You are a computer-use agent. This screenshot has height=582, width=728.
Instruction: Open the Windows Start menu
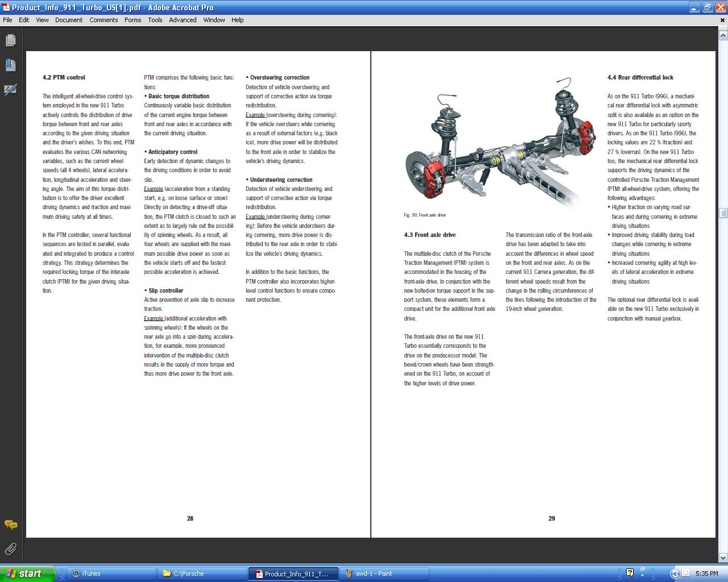27,573
